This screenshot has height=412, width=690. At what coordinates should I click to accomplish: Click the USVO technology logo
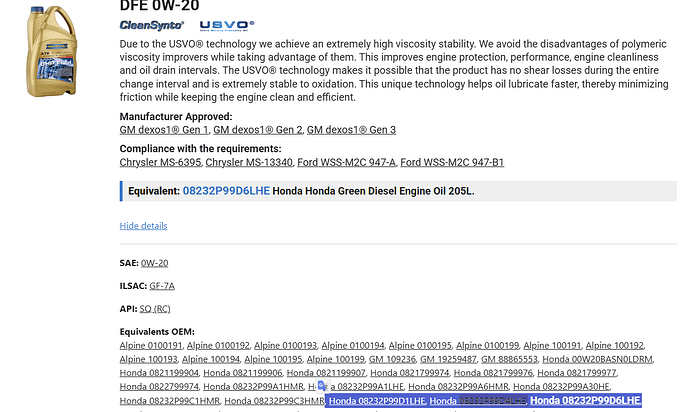(x=227, y=26)
